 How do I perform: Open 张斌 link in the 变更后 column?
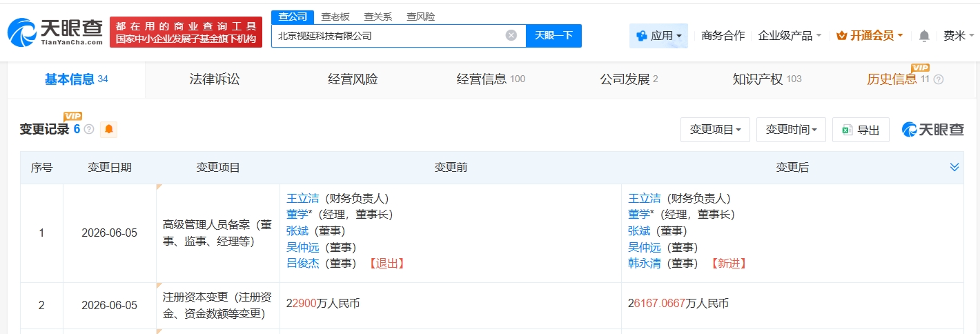638,230
